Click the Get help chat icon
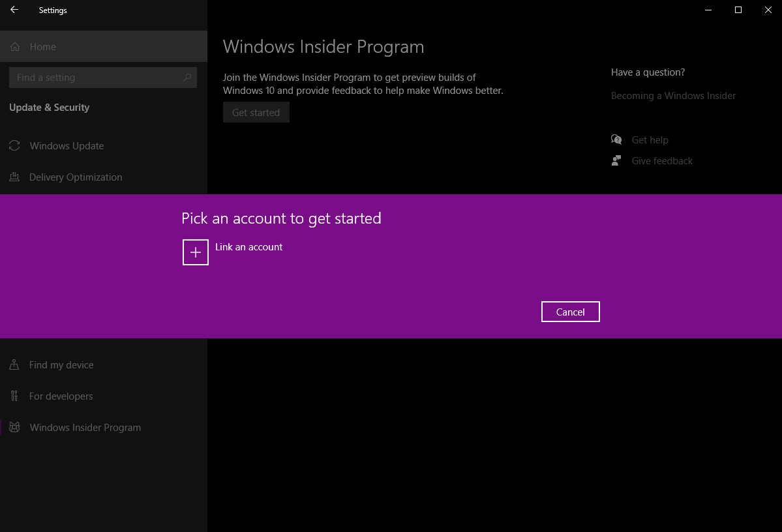Screen dimensions: 782x532 (616, 139)
